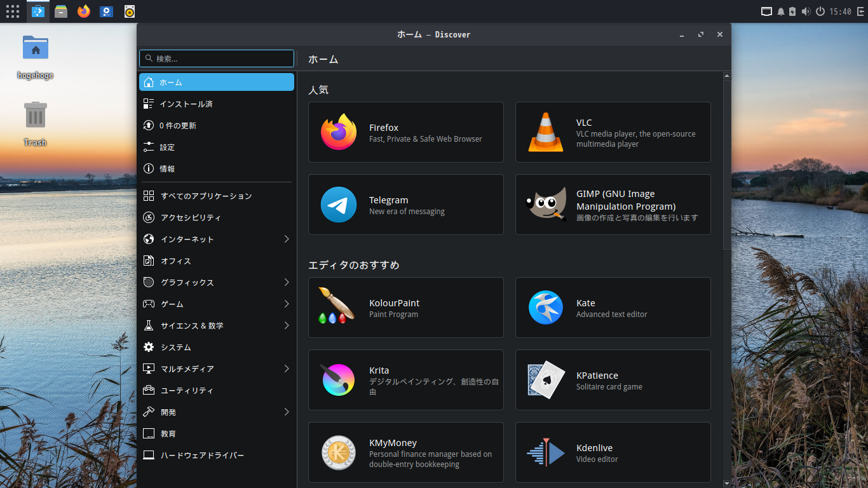Open the KolourPaint paintbrush icon

click(337, 306)
